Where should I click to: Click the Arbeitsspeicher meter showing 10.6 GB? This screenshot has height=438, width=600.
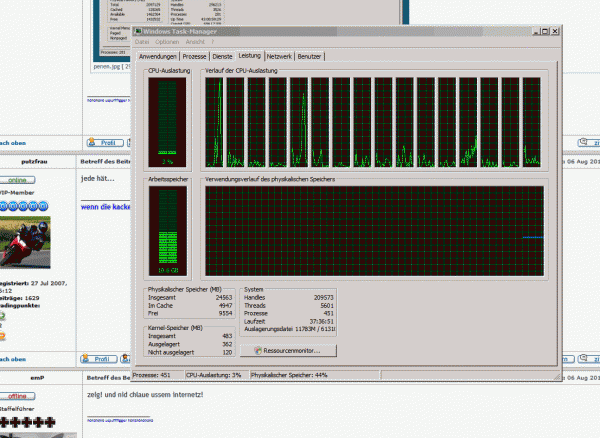tap(168, 231)
